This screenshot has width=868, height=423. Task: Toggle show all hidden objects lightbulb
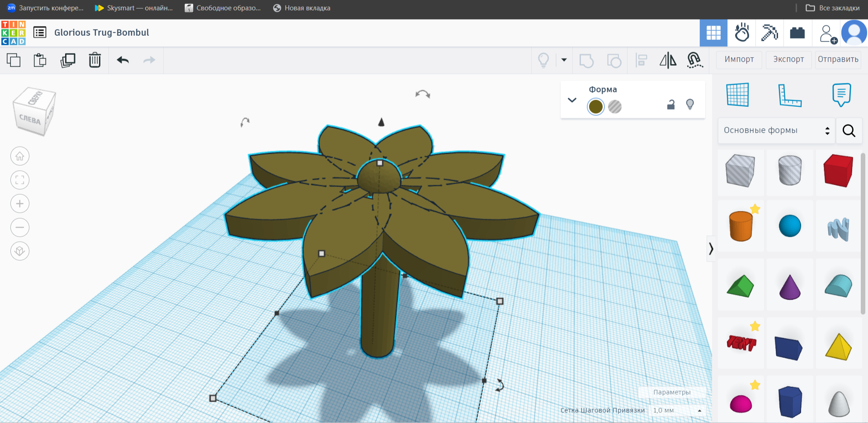point(543,60)
